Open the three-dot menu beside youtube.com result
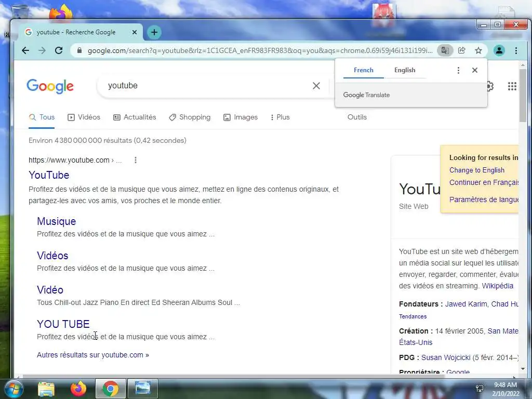 [136, 160]
